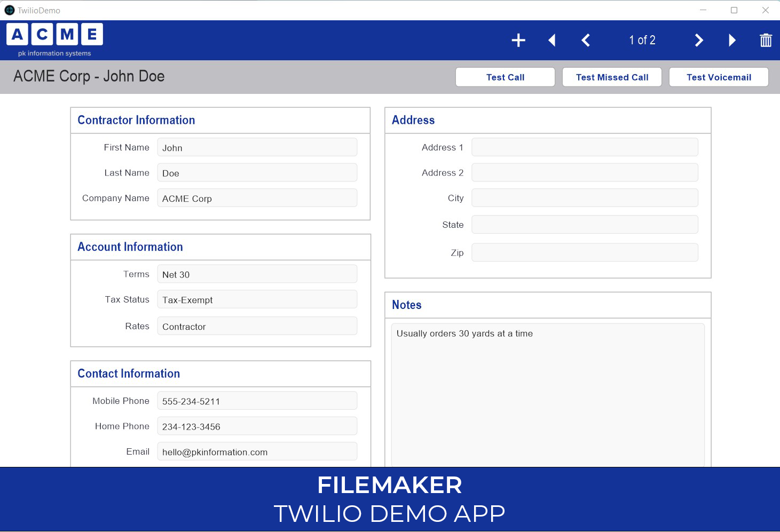Select the empty Address 1 field
Screen dimensions: 780x532
(584, 147)
